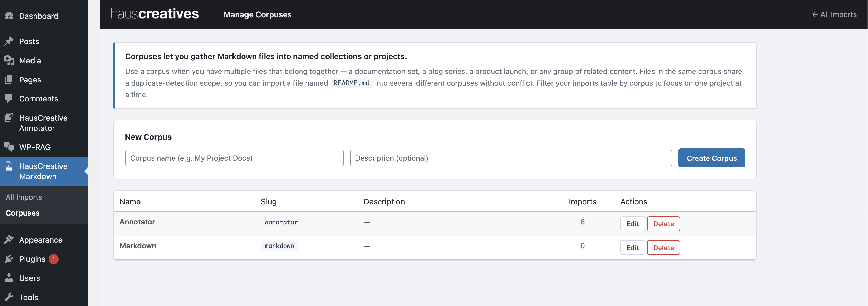Open HausCreative Annotator menu
The width and height of the screenshot is (868, 306).
43,123
